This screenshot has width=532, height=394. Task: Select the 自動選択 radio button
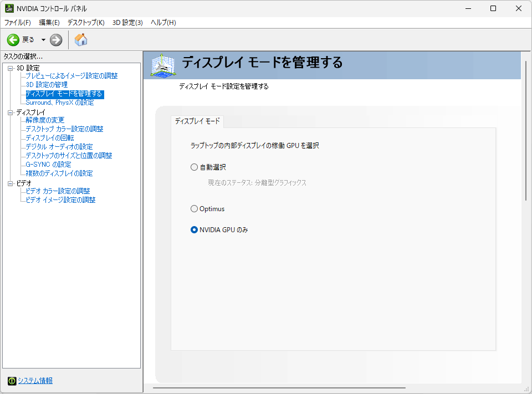[194, 167]
